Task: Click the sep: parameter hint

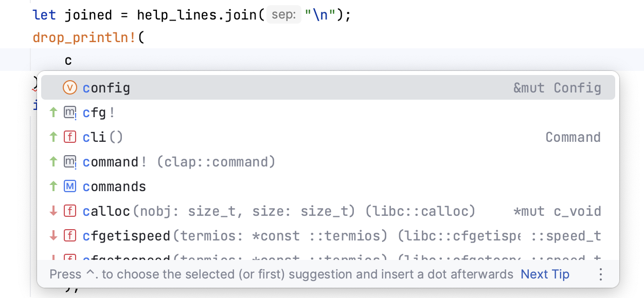Action: [x=283, y=14]
